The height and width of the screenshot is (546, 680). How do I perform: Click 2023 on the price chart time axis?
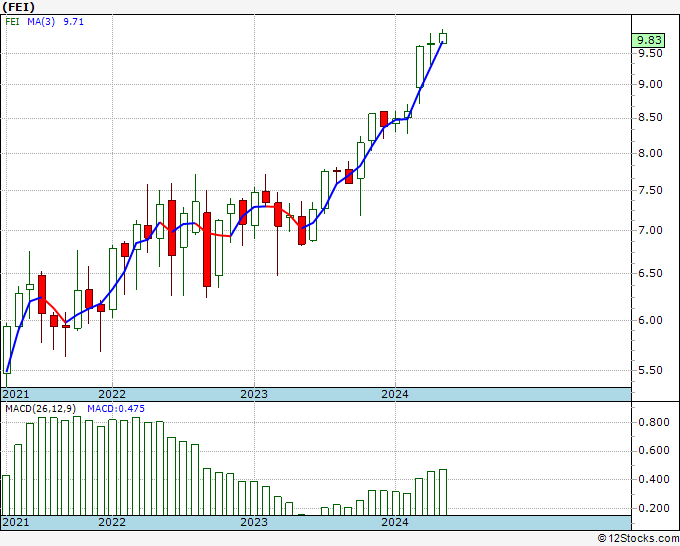(254, 394)
